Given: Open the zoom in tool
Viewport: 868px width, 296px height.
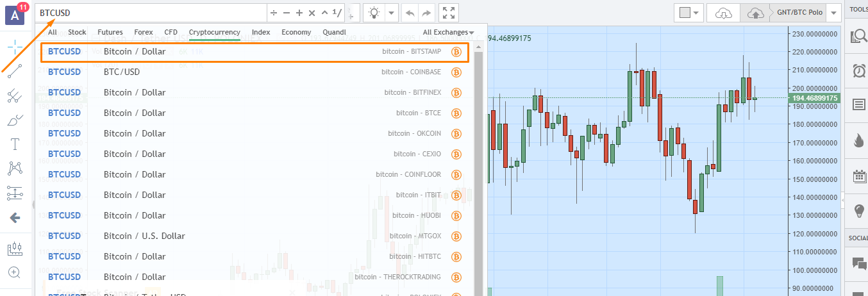Looking at the screenshot, I should (x=15, y=272).
